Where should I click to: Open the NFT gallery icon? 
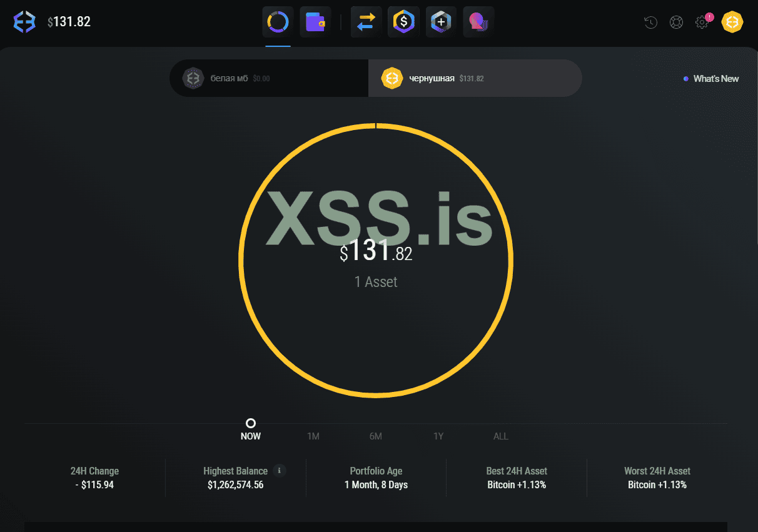[x=479, y=22]
